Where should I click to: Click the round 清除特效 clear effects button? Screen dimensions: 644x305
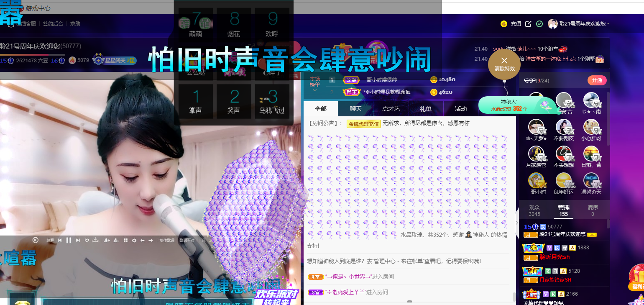(504, 64)
